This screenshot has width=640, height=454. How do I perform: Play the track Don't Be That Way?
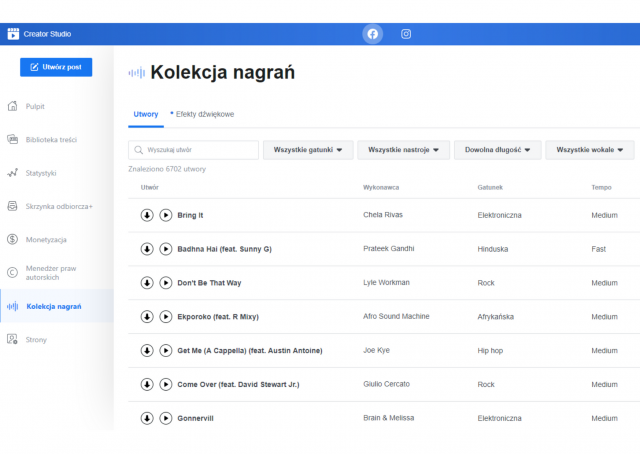pyautogui.click(x=166, y=283)
